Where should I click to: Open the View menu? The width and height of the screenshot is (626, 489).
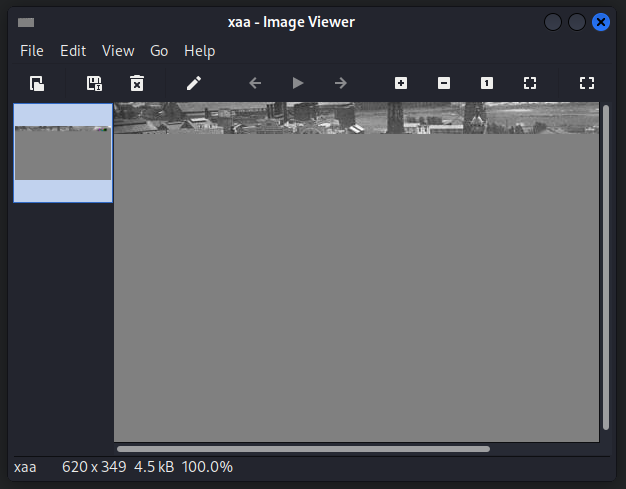click(x=118, y=51)
